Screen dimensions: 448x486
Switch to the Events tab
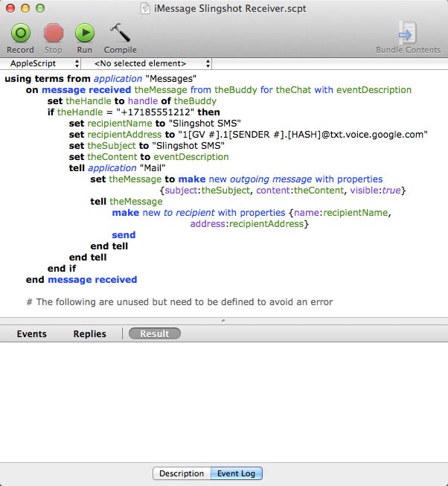click(x=31, y=334)
